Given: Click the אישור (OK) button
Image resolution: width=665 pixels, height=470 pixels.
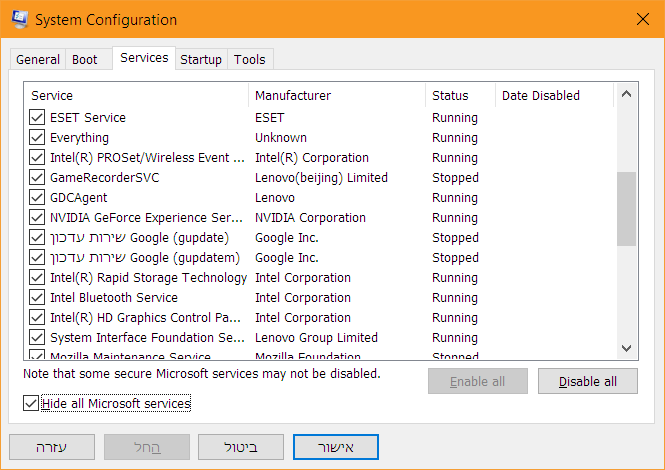Looking at the screenshot, I should pos(335,447).
